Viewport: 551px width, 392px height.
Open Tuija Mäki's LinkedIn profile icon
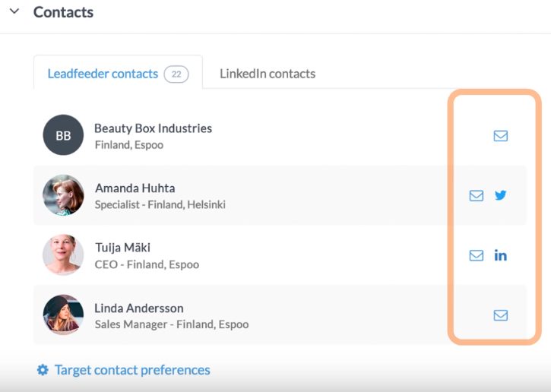500,255
